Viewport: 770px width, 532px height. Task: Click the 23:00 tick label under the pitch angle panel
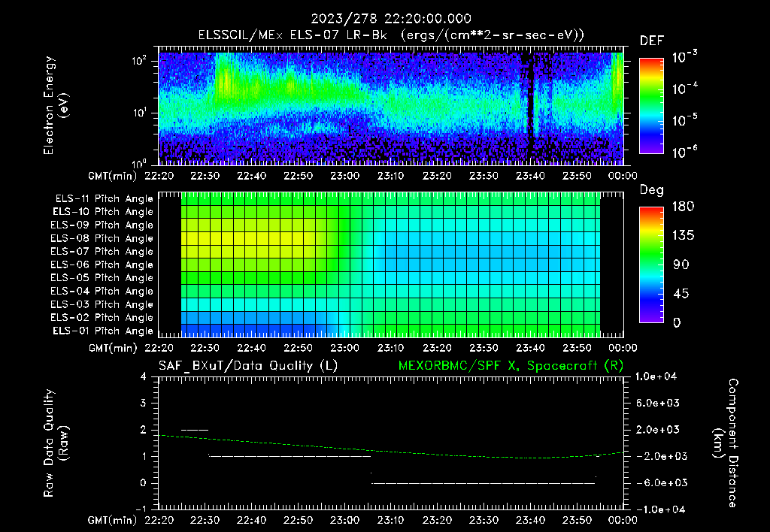[344, 348]
